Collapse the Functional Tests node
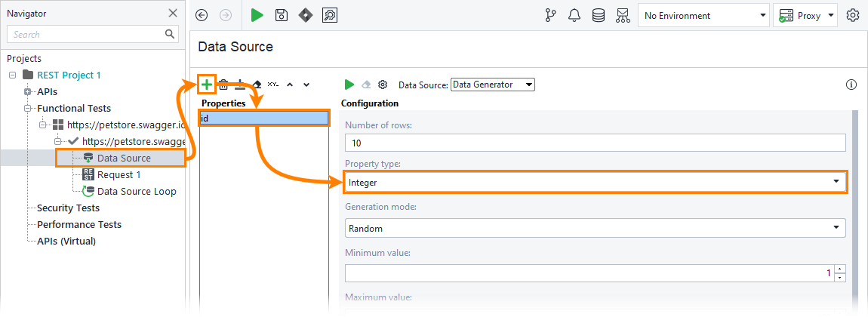Viewport: 868px width, 317px height. tap(27, 108)
